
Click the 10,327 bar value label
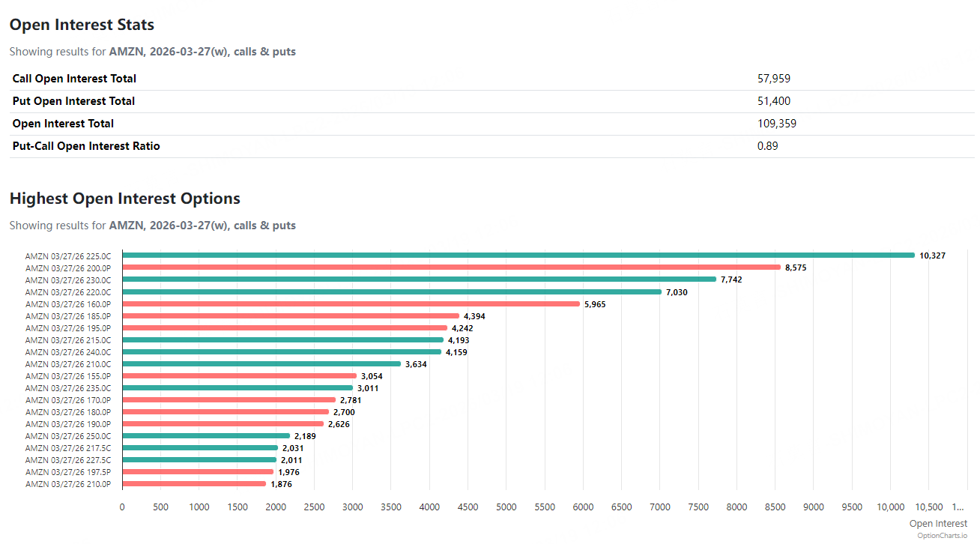(x=932, y=256)
